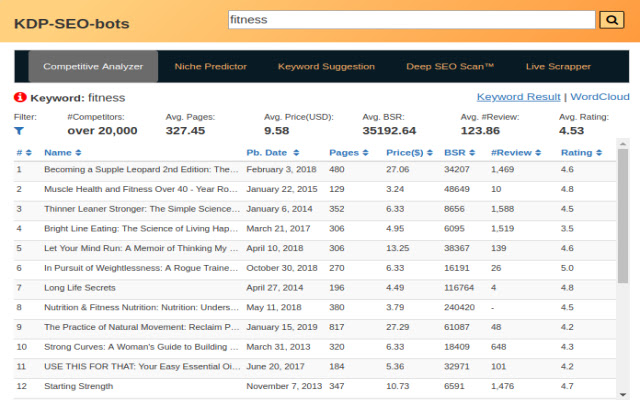Sort table by Price($) column

(409, 153)
